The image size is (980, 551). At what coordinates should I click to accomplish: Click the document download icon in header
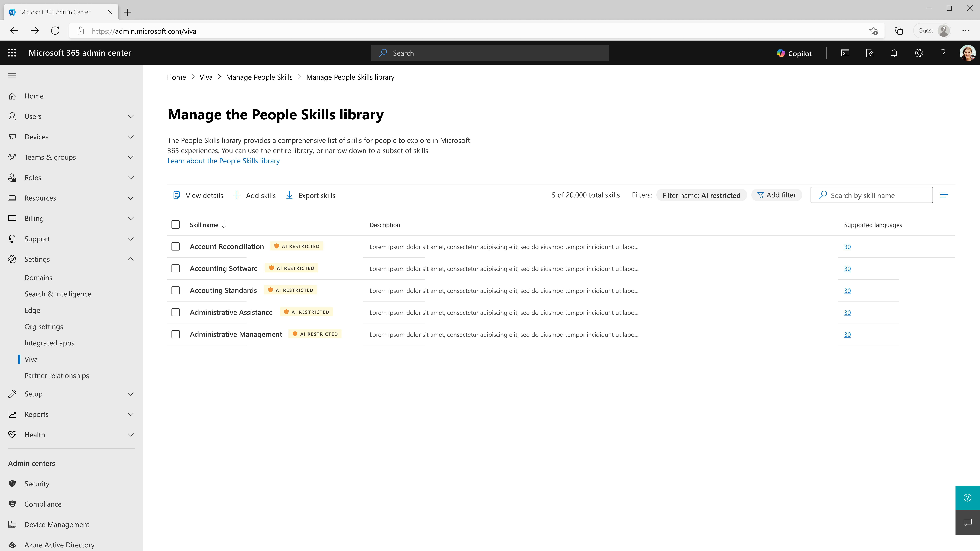click(870, 53)
